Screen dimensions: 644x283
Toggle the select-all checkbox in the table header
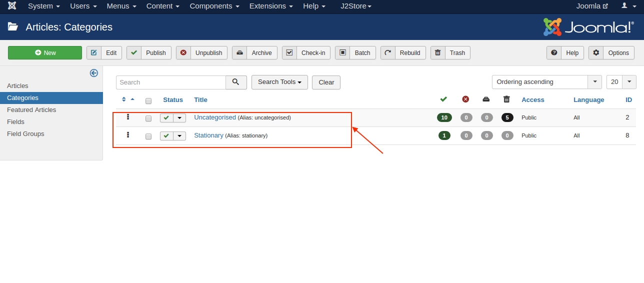148,101
